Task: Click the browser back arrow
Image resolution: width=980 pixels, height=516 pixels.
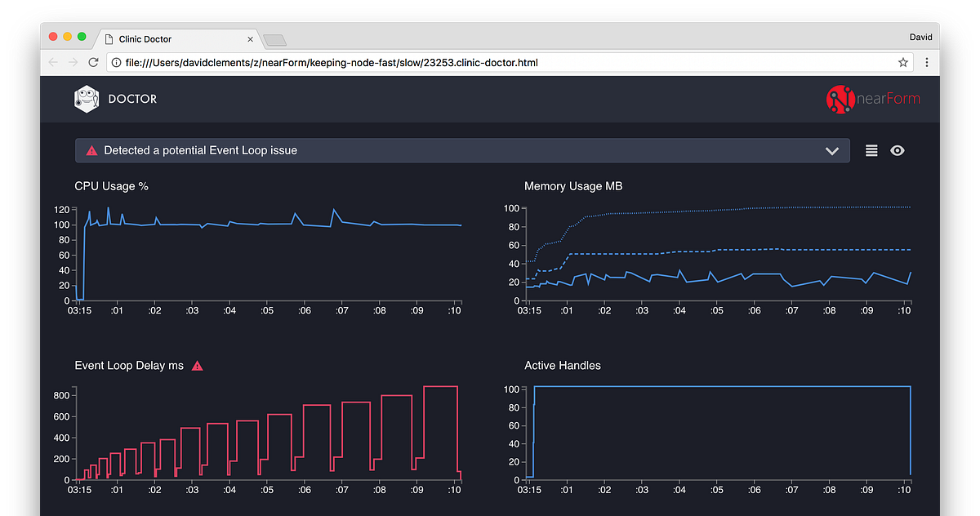Action: (x=52, y=61)
